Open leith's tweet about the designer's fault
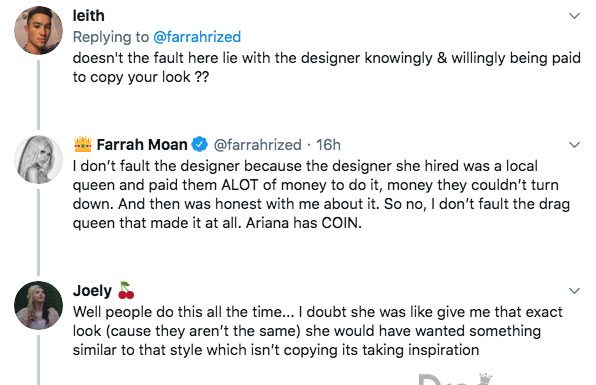 coord(327,68)
